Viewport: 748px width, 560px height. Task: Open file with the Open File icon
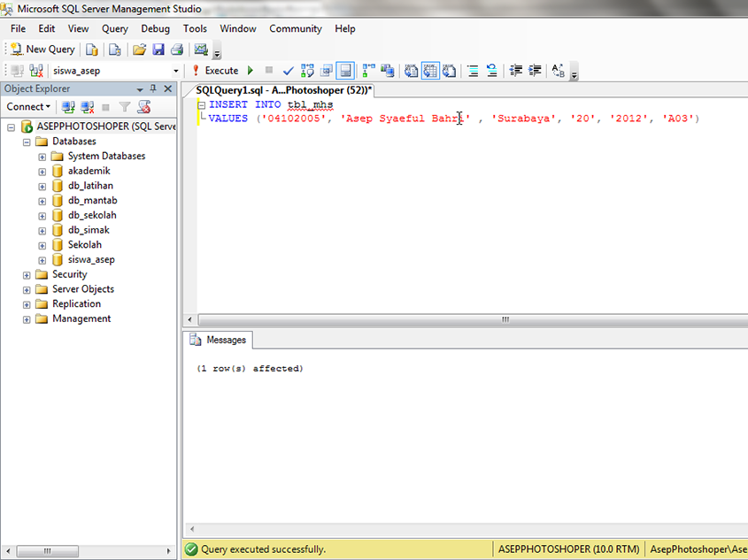pos(139,49)
